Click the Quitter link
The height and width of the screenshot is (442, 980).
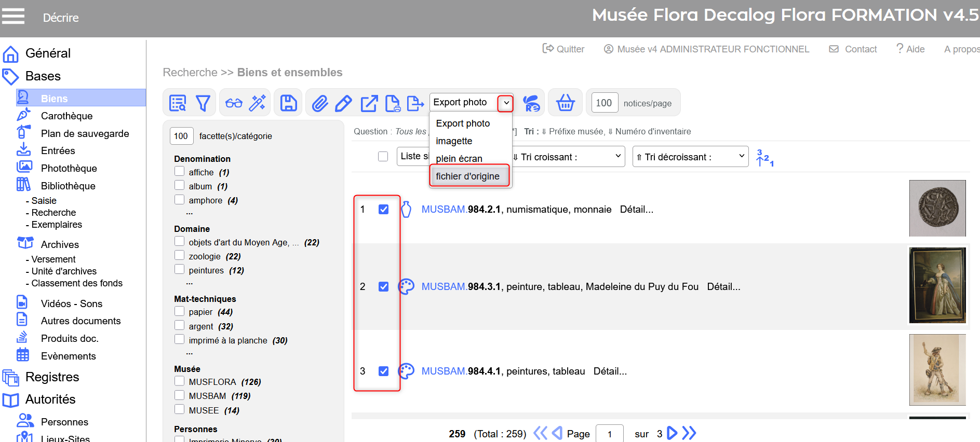pos(563,49)
